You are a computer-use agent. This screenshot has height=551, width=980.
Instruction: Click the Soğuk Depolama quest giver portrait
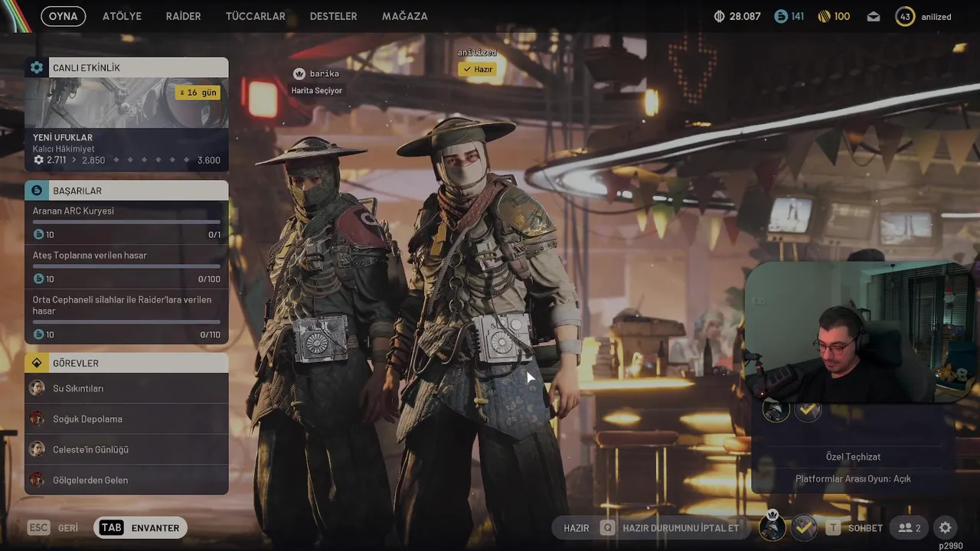(37, 419)
